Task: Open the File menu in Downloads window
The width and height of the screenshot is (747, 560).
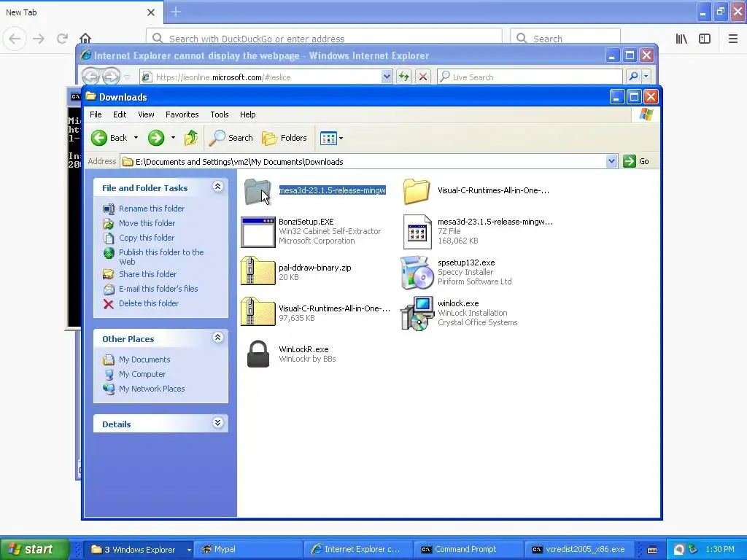Action: click(x=96, y=114)
